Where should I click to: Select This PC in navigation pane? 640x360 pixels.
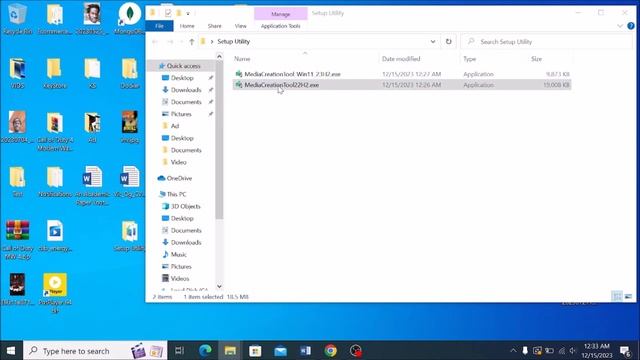[x=176, y=194]
